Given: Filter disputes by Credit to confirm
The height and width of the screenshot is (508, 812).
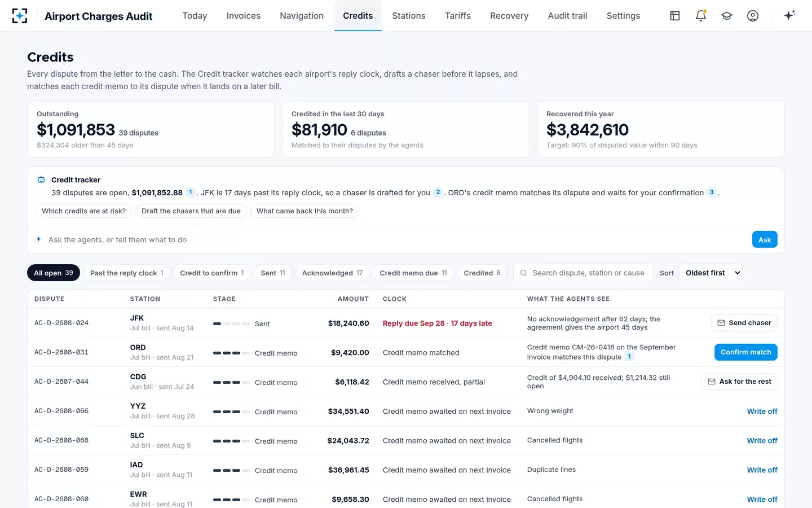Looking at the screenshot, I should click(x=212, y=273).
